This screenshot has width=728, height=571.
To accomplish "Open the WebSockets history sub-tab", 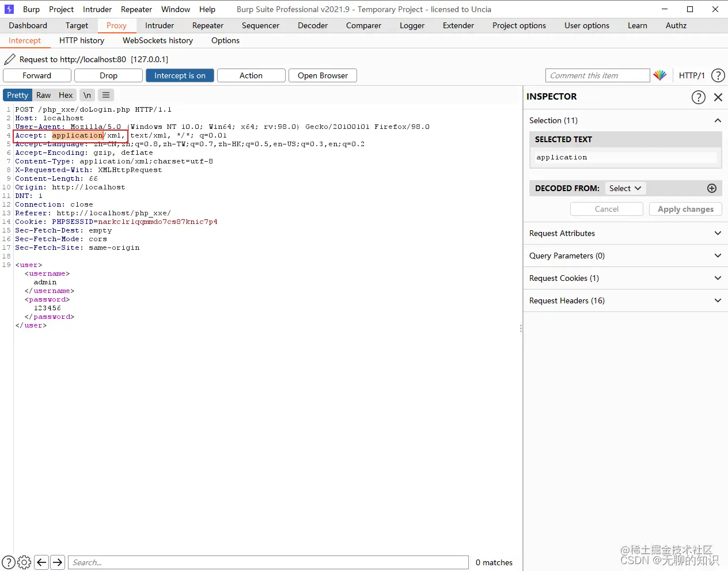I will click(x=158, y=40).
